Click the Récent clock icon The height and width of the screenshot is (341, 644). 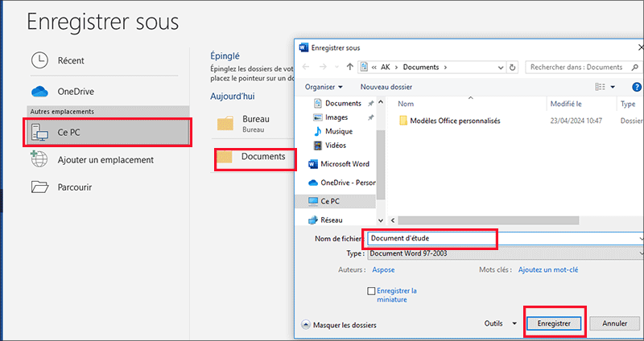point(39,60)
